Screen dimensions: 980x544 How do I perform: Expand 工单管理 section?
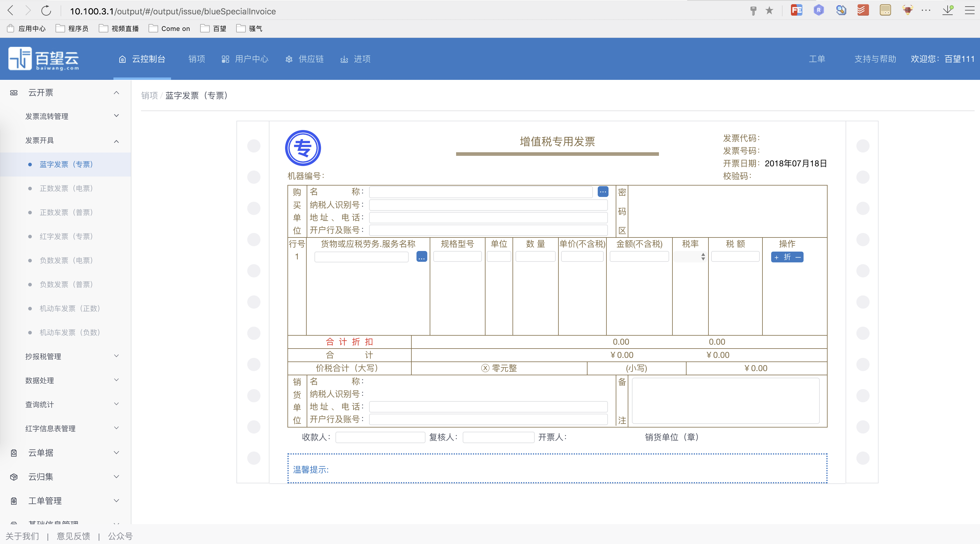[x=116, y=500]
